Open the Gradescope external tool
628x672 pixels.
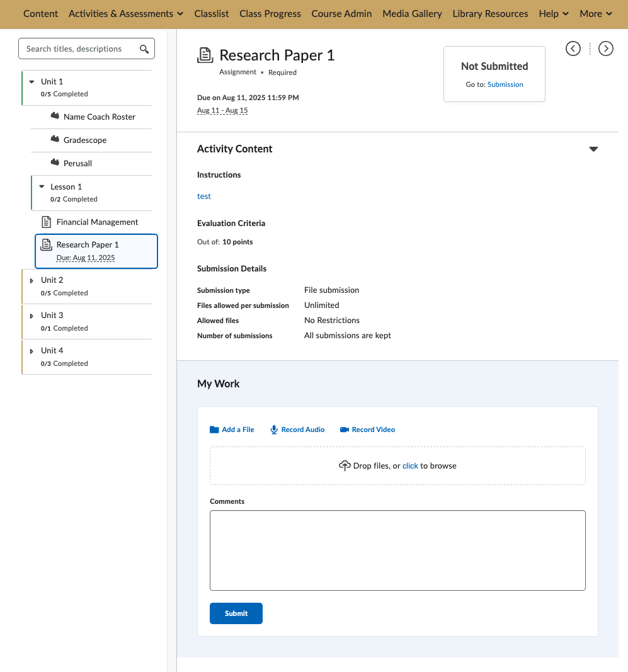(84, 140)
